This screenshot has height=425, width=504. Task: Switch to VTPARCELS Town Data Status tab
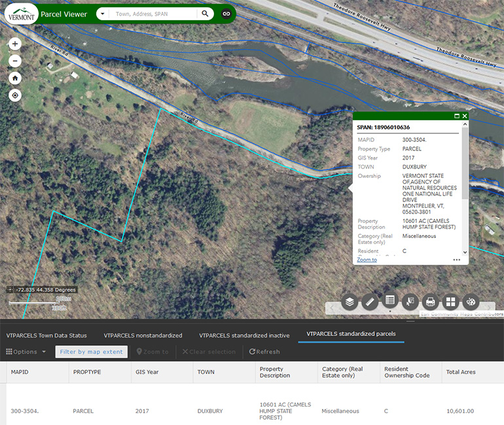[46, 335]
